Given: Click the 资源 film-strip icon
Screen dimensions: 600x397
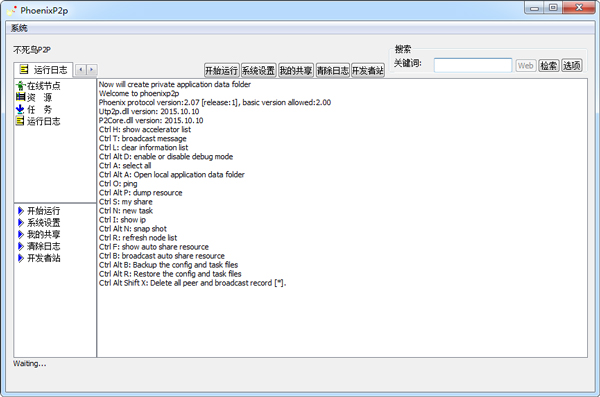Looking at the screenshot, I should click(20, 97).
